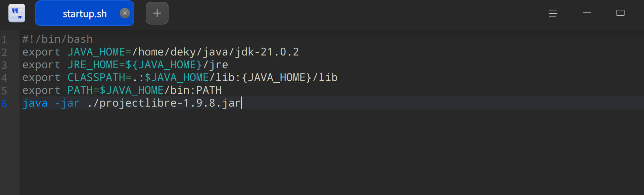Select the startup.sh tab
The width and height of the screenshot is (644, 195).
85,13
